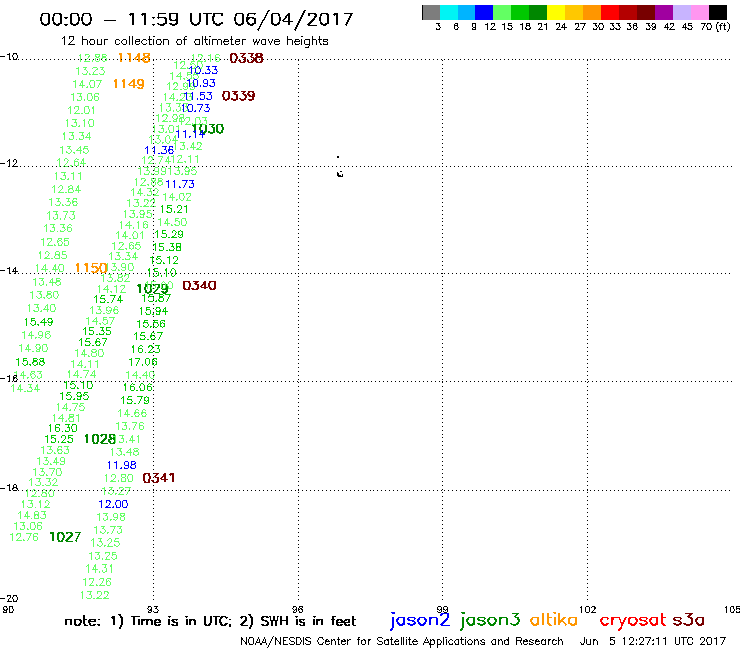Click the pure blue legend swatch
Image resolution: width=740 pixels, height=650 pixels.
click(484, 12)
